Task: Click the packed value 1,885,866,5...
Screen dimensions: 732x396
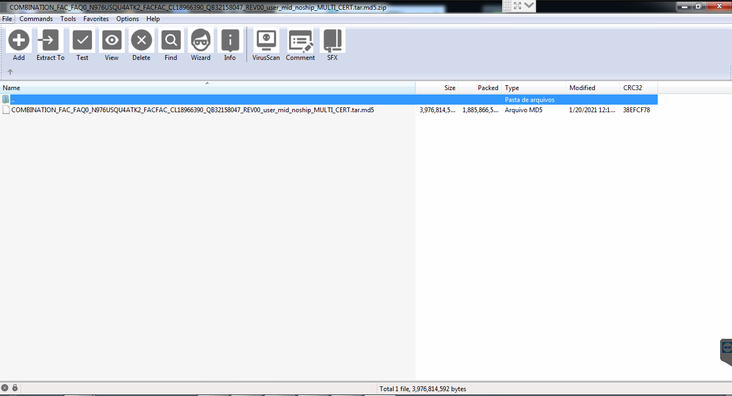Action: point(480,110)
